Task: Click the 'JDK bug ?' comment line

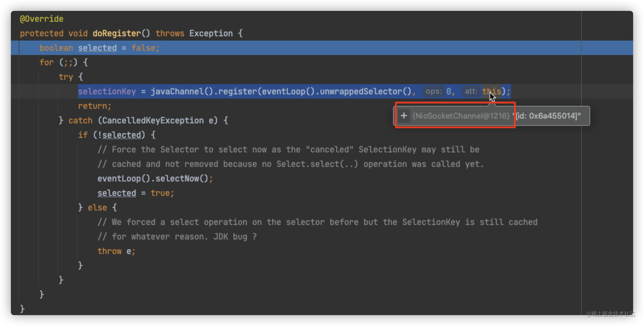Action: (x=177, y=236)
